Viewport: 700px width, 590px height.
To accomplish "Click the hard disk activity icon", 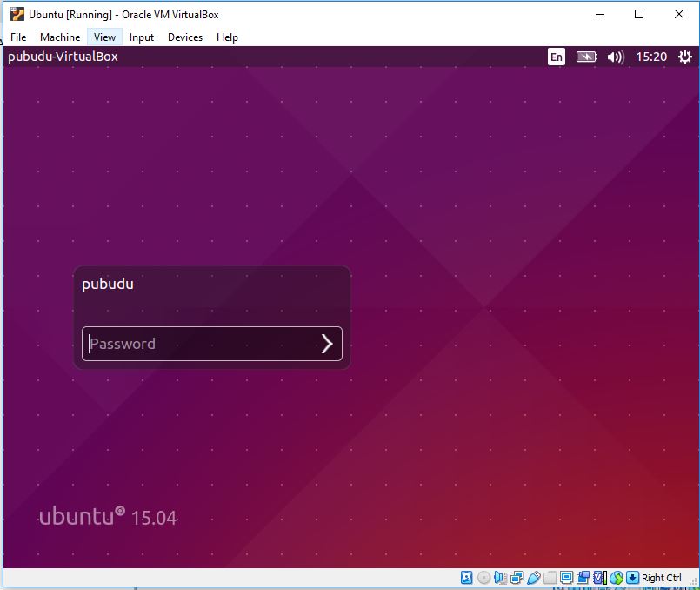I will (467, 577).
